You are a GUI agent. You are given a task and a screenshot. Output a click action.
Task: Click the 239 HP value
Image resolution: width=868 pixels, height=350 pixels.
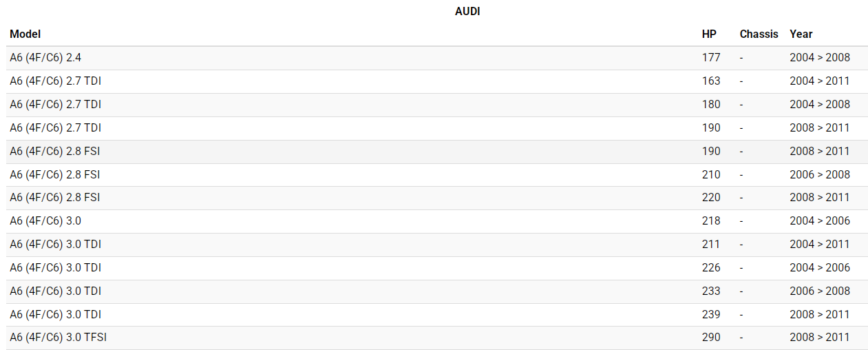pyautogui.click(x=711, y=315)
